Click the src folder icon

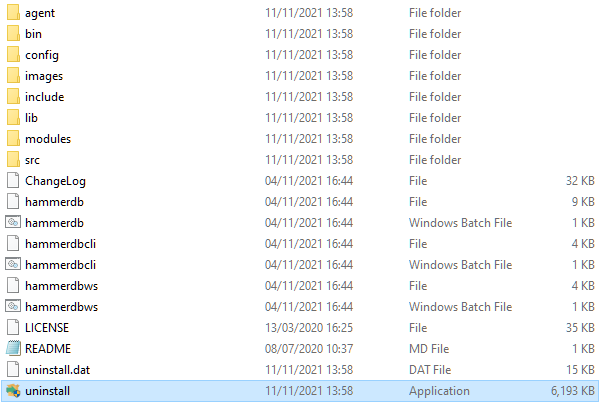coord(13,159)
